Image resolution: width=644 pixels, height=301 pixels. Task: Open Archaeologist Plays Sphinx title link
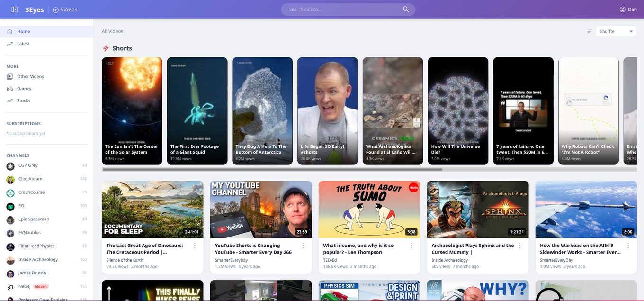(473, 249)
